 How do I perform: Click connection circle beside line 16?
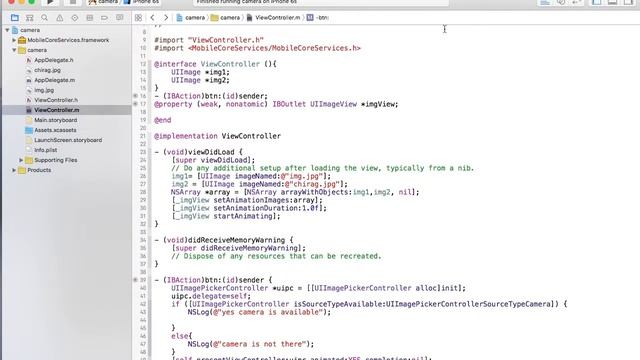click(x=135, y=96)
